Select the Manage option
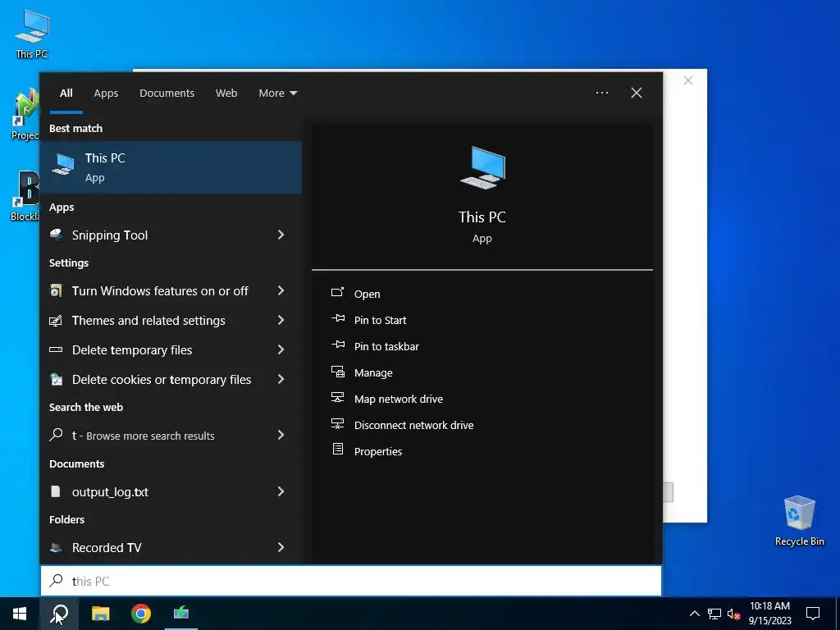The width and height of the screenshot is (840, 630). tap(373, 373)
